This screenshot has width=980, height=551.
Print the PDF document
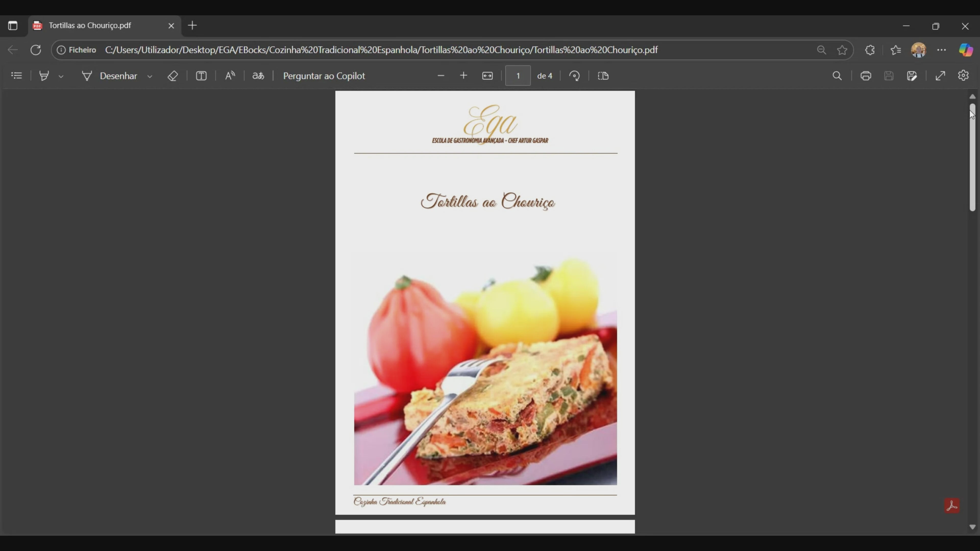(866, 76)
